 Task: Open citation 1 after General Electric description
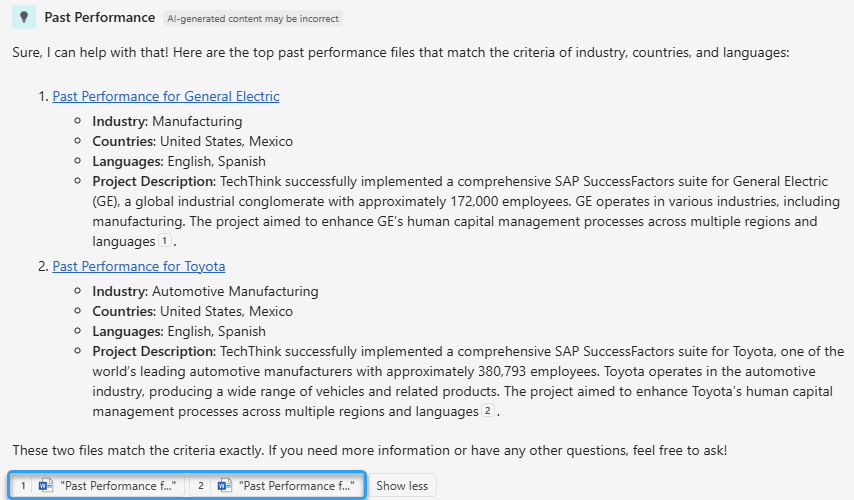(163, 242)
